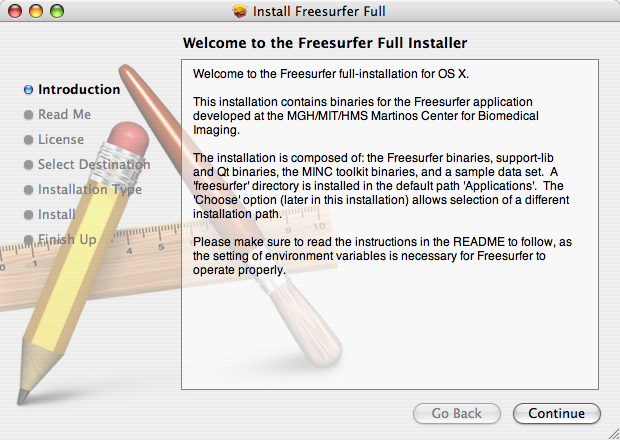
Task: Click the Welcome to the Freesurfer Full Installer heading
Action: click(x=325, y=43)
